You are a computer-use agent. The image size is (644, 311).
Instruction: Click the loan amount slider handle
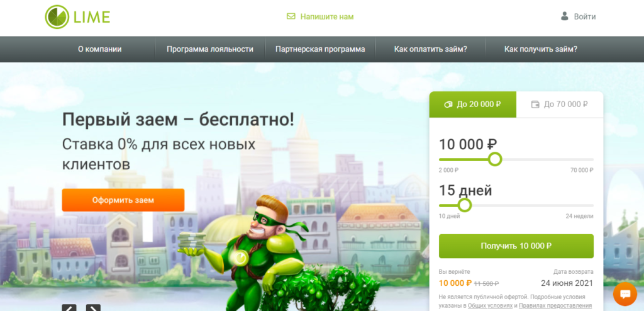click(496, 159)
